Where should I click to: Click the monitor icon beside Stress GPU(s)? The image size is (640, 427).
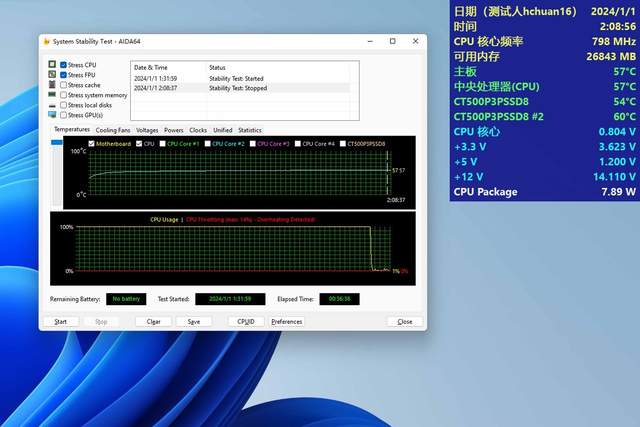[52, 115]
